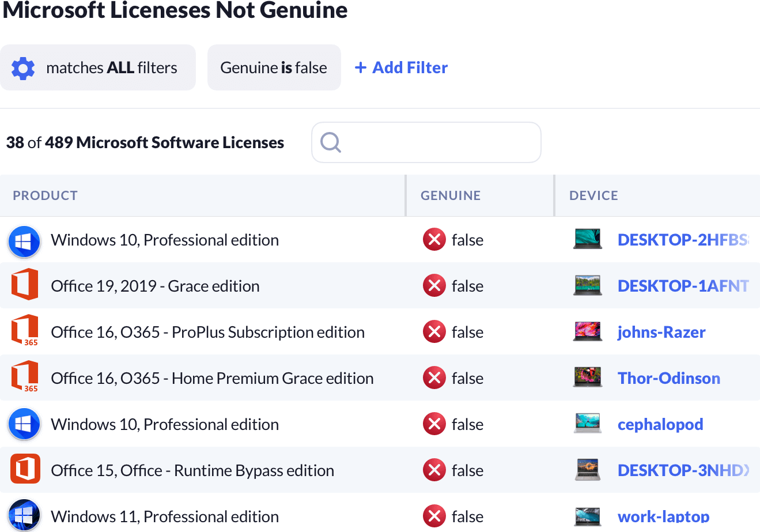Edit the Genuine is false filter
Screen dimensions: 760x532
click(274, 68)
